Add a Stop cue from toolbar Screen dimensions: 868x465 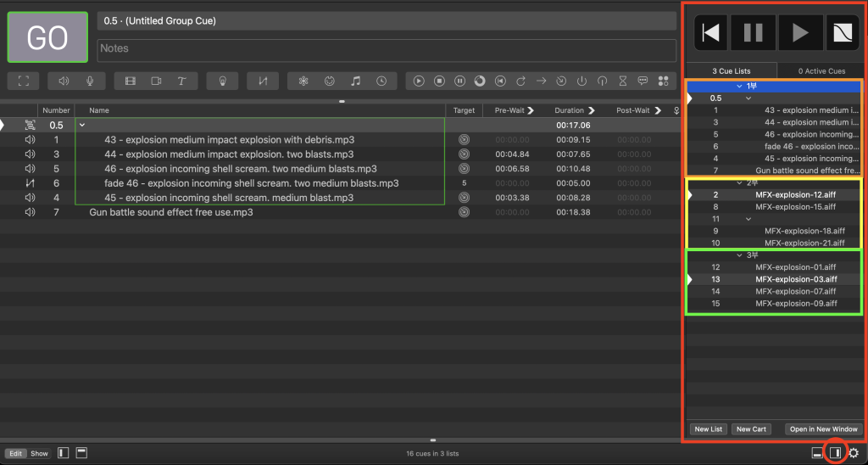(x=439, y=81)
